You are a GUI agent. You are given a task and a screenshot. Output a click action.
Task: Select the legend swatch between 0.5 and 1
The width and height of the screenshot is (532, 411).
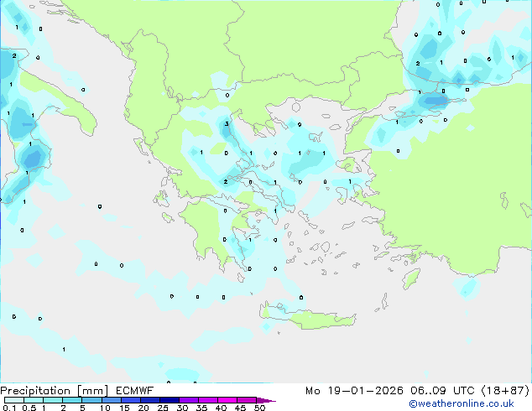coord(34,400)
